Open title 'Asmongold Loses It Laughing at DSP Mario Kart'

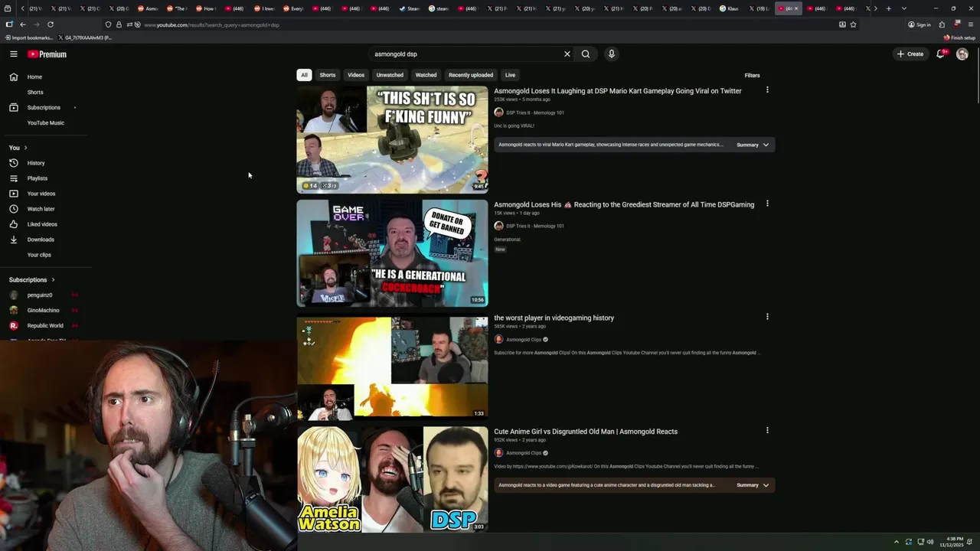click(618, 91)
